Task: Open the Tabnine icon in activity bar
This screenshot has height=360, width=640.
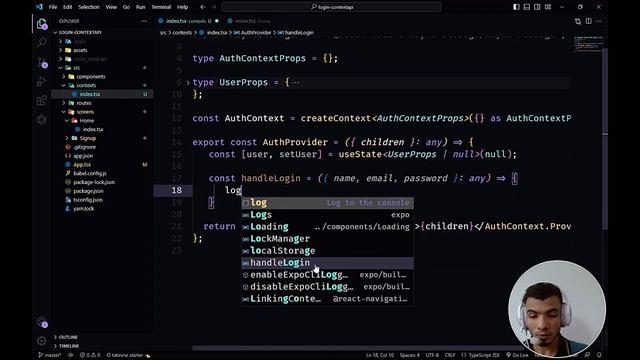Action: click(x=42, y=120)
